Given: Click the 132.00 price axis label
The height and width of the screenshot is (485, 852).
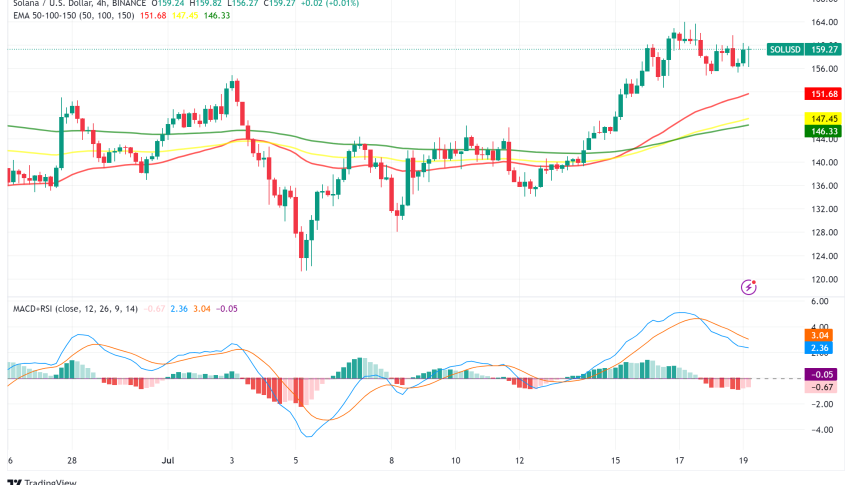Looking at the screenshot, I should pyautogui.click(x=824, y=209).
